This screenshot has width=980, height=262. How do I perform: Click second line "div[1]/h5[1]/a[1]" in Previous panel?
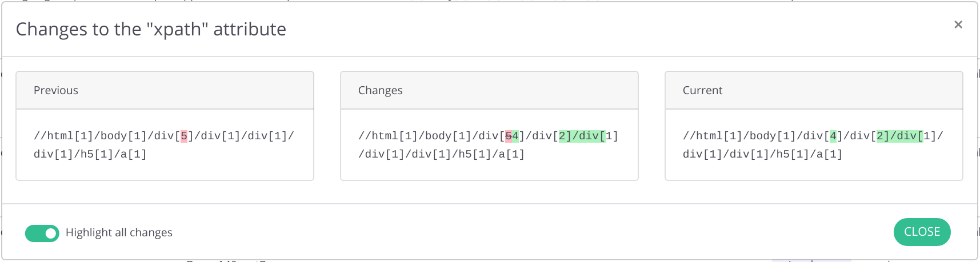coord(90,154)
